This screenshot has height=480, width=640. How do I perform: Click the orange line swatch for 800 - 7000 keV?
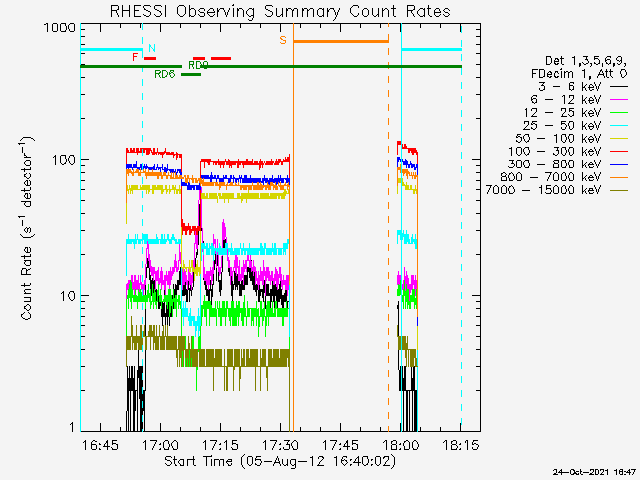619,177
